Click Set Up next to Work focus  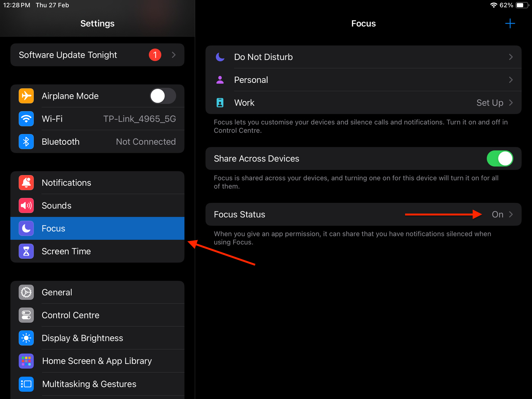tap(490, 102)
